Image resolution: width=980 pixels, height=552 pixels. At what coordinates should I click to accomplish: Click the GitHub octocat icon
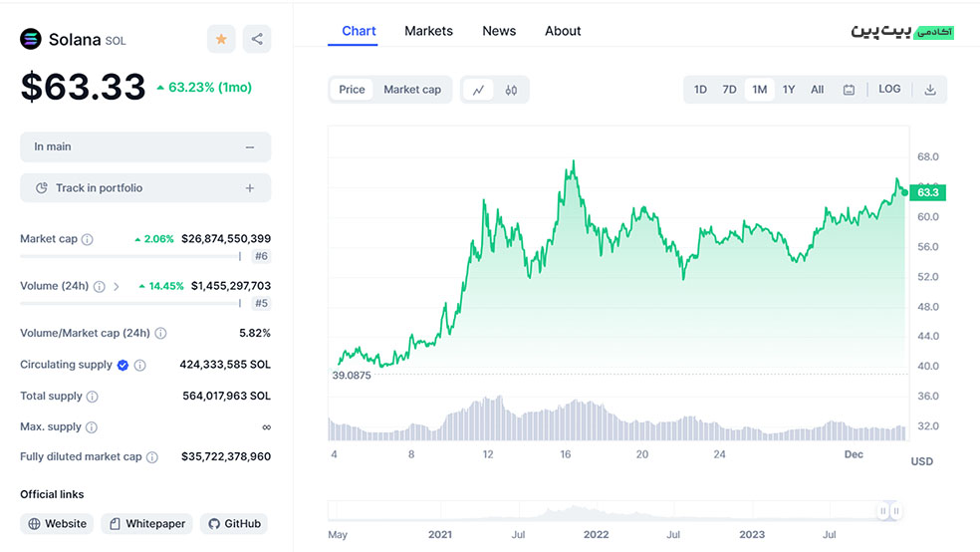point(214,524)
